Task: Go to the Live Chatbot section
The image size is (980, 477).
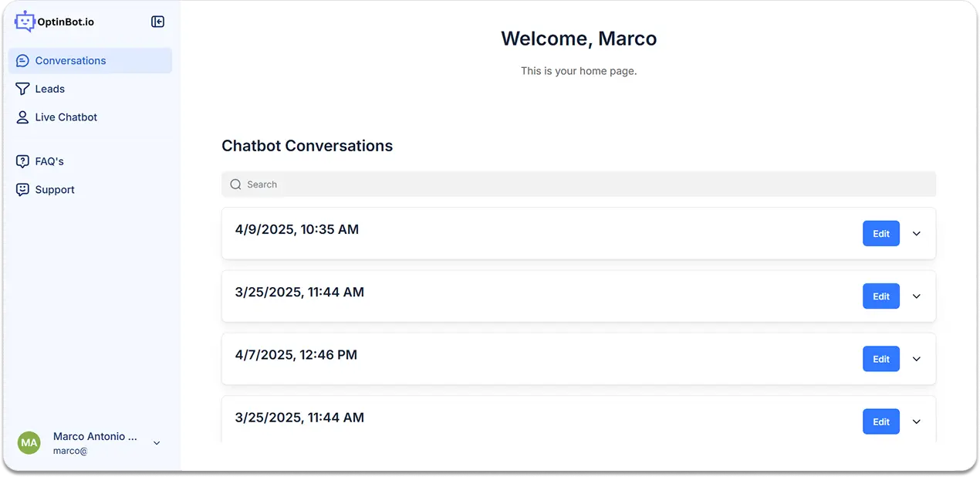Action: pyautogui.click(x=66, y=117)
